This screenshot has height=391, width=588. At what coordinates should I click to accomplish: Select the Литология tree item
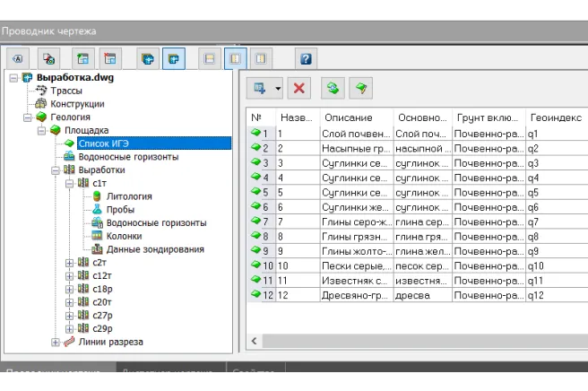click(129, 196)
